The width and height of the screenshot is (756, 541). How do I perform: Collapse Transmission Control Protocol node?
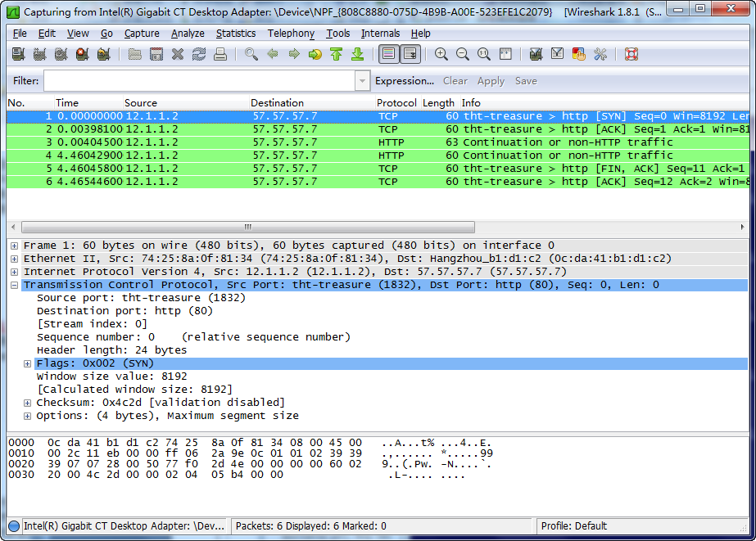coord(15,285)
